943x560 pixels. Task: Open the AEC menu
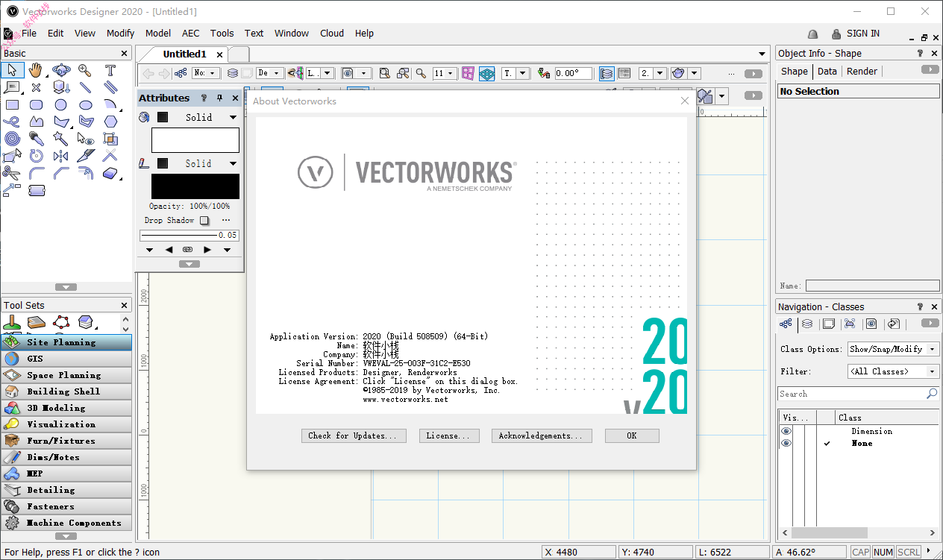191,33
